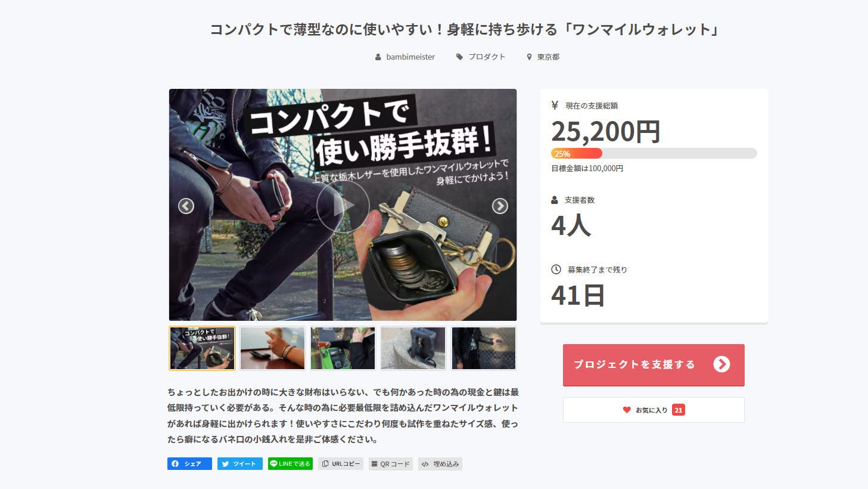Send the project via LINE
The width and height of the screenshot is (868, 489).
(290, 464)
